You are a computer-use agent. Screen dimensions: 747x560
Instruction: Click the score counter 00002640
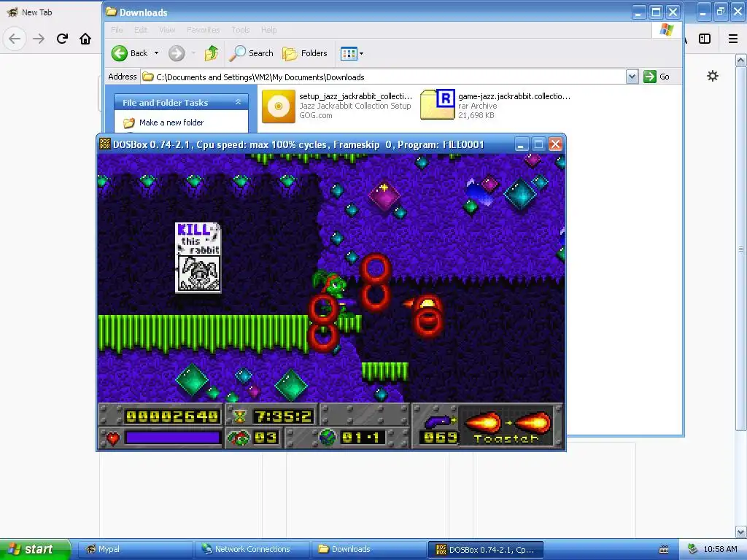[172, 416]
